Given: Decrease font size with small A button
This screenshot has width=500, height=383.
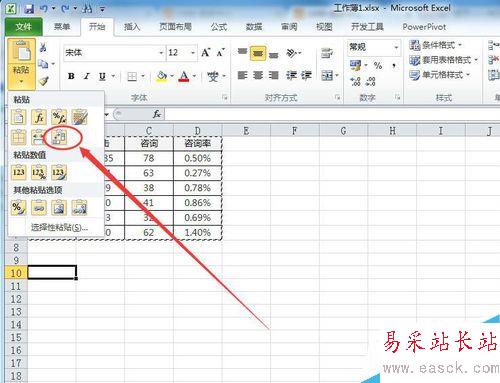Looking at the screenshot, I should click(x=220, y=53).
